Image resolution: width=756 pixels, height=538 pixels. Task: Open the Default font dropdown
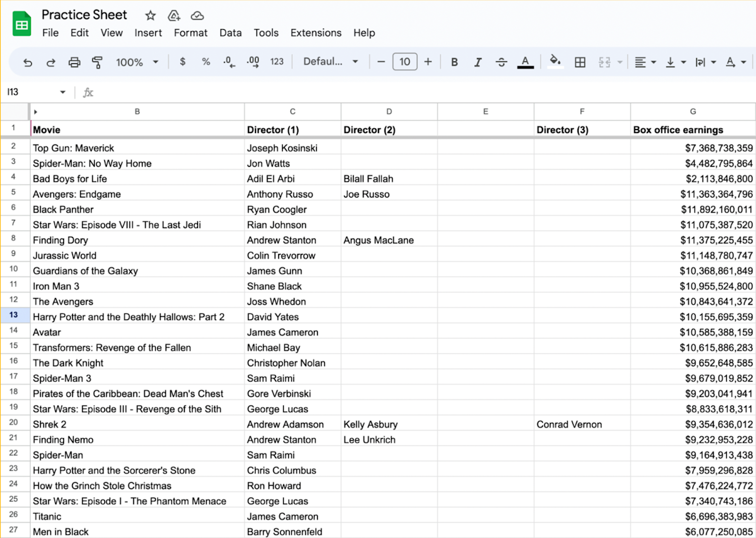331,61
